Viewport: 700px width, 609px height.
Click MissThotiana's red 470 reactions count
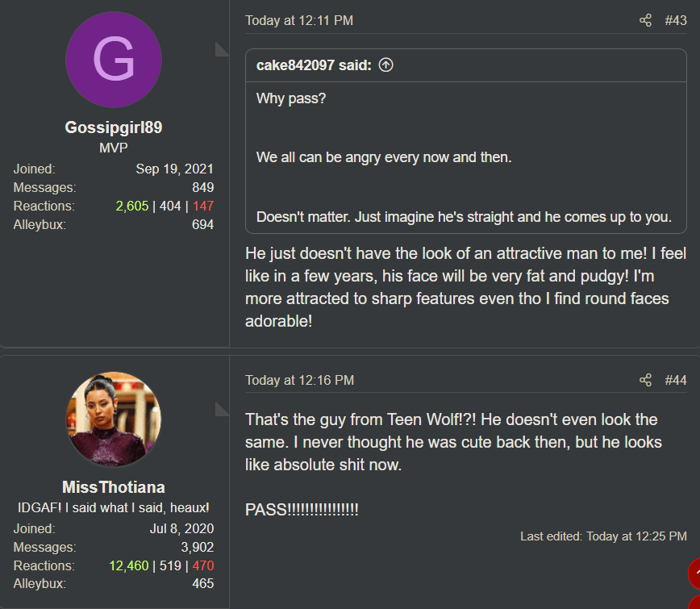click(203, 565)
